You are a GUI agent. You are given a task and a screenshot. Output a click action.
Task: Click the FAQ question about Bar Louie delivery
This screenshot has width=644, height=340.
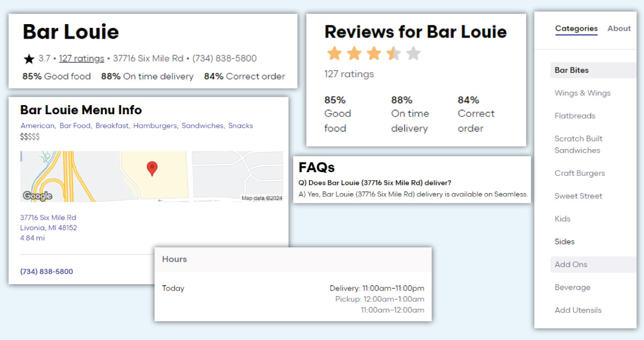coord(375,183)
